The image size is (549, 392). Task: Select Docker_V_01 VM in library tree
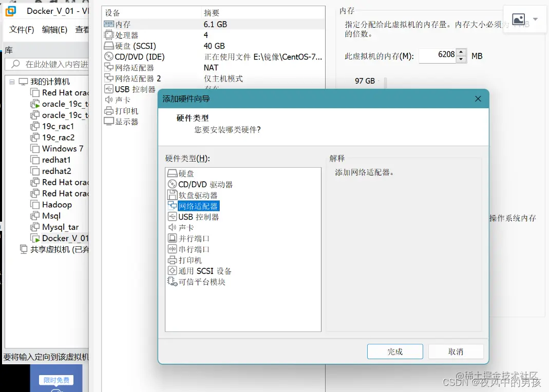(x=60, y=238)
